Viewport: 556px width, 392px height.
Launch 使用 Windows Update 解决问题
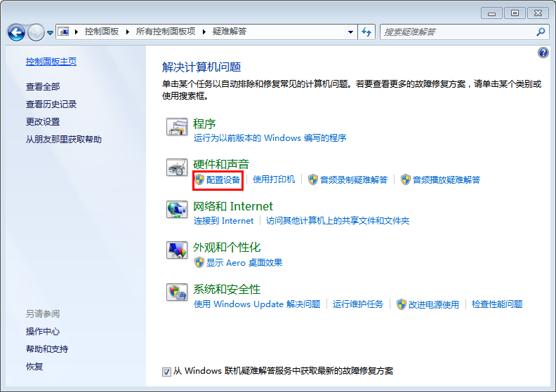257,304
